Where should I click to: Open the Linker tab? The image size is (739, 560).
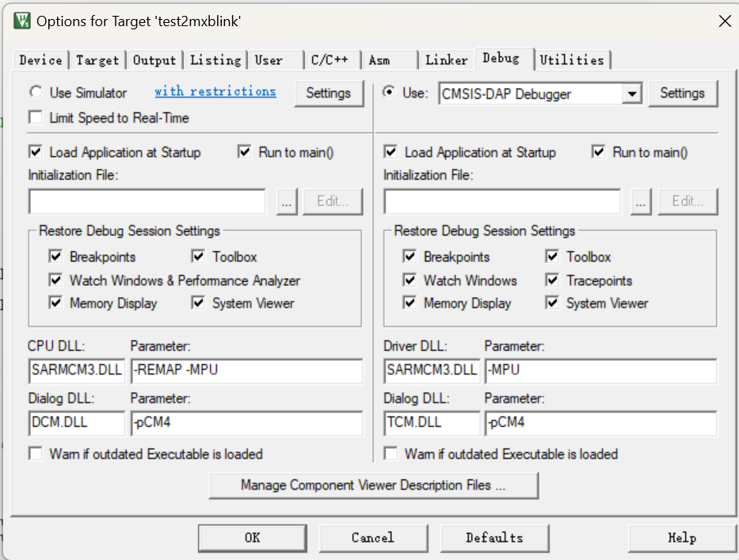coord(446,60)
